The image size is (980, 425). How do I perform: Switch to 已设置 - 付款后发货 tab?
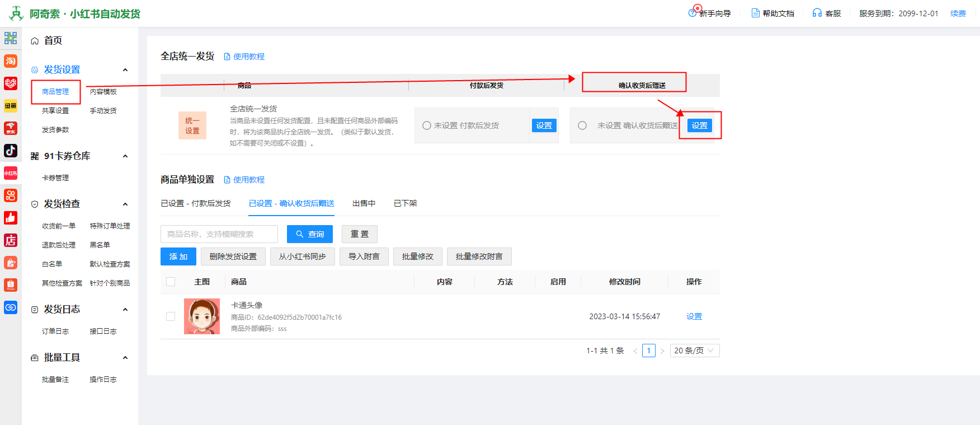point(196,203)
